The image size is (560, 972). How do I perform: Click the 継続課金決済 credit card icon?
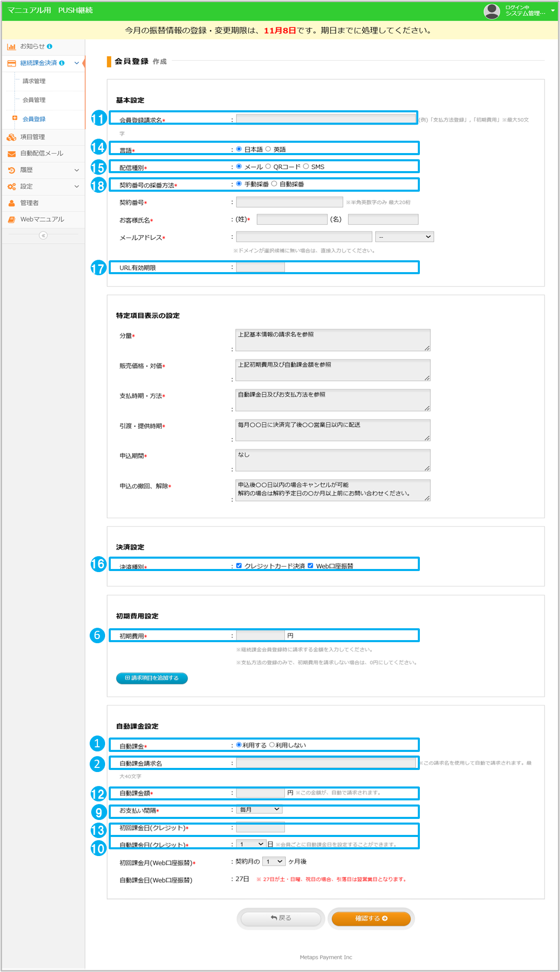(11, 63)
